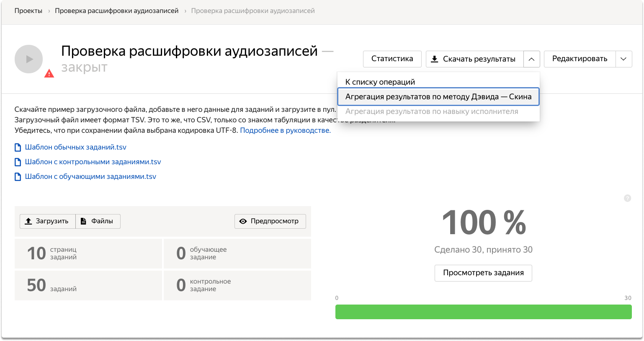The image size is (644, 341).
Task: Open Предпросмотр preview with eye icon
Action: point(270,221)
